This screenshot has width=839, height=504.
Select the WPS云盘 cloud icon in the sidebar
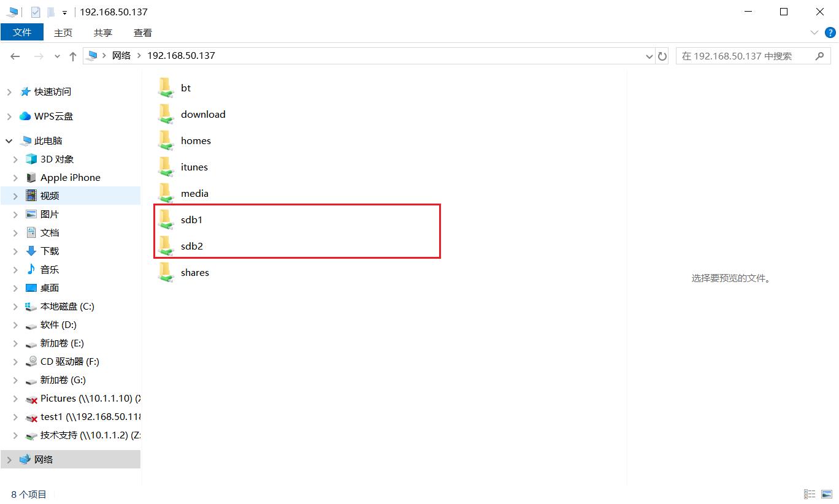pyautogui.click(x=24, y=116)
